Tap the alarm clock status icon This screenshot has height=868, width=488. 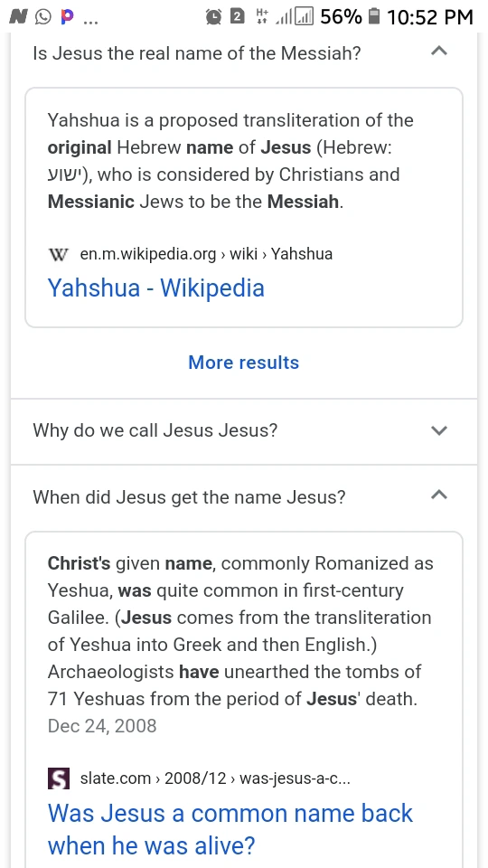pyautogui.click(x=213, y=17)
